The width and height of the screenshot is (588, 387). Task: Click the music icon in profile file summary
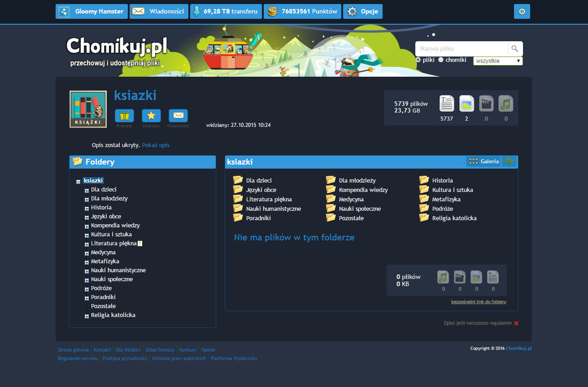(506, 104)
